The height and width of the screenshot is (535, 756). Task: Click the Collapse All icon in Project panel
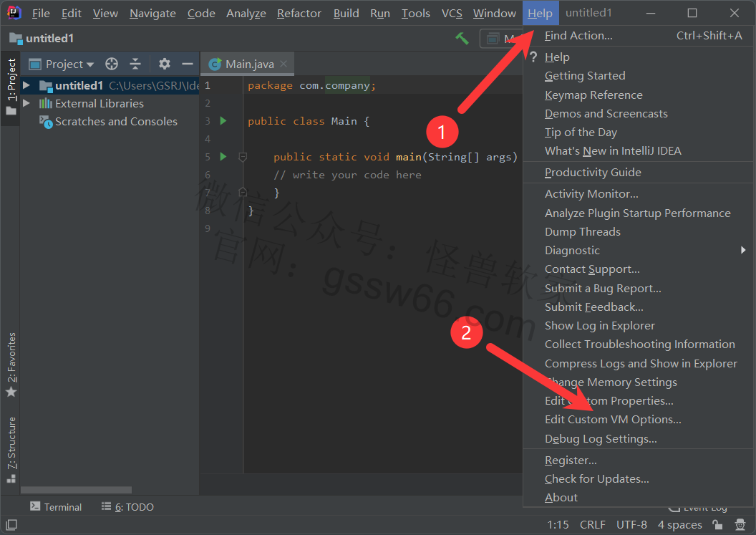tap(135, 64)
